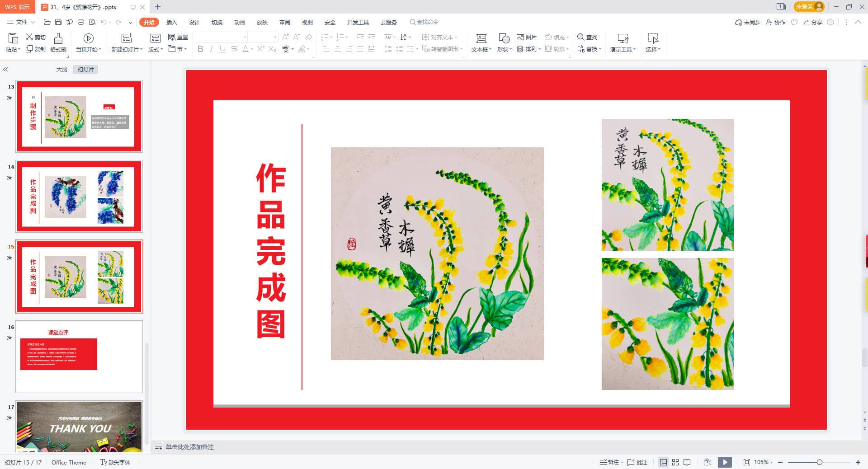Open the Shapes (形状) gallery
This screenshot has height=469, width=868.
coord(504,43)
